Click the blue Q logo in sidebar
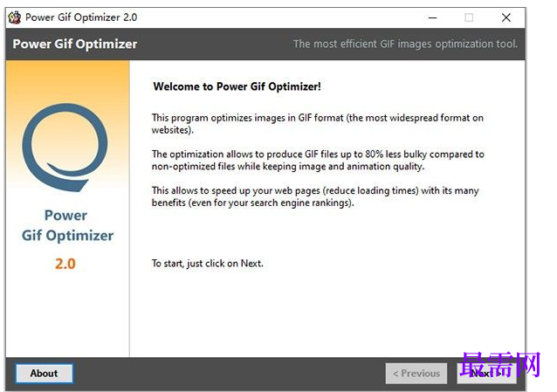This screenshot has height=392, width=557. pos(65,147)
